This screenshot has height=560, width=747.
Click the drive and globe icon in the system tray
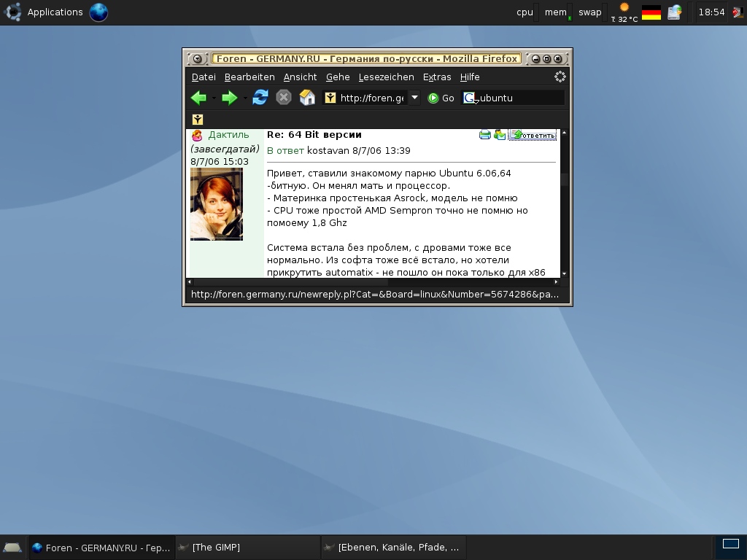(675, 12)
